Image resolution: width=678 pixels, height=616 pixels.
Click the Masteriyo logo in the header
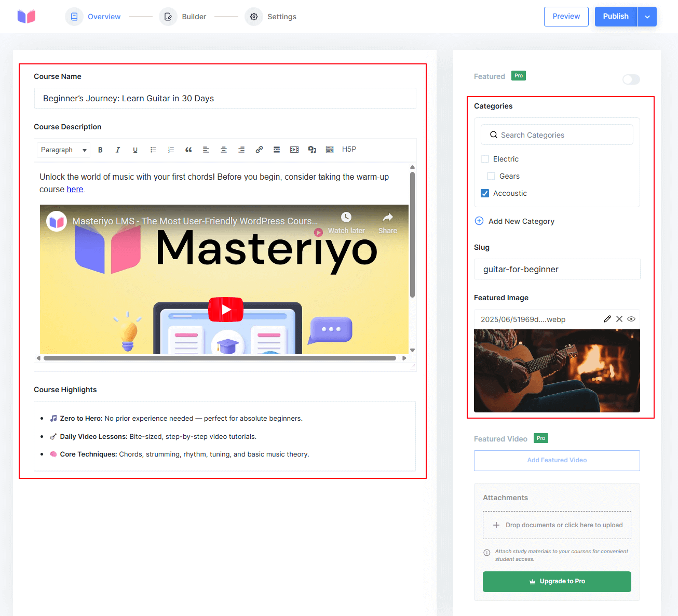[26, 17]
